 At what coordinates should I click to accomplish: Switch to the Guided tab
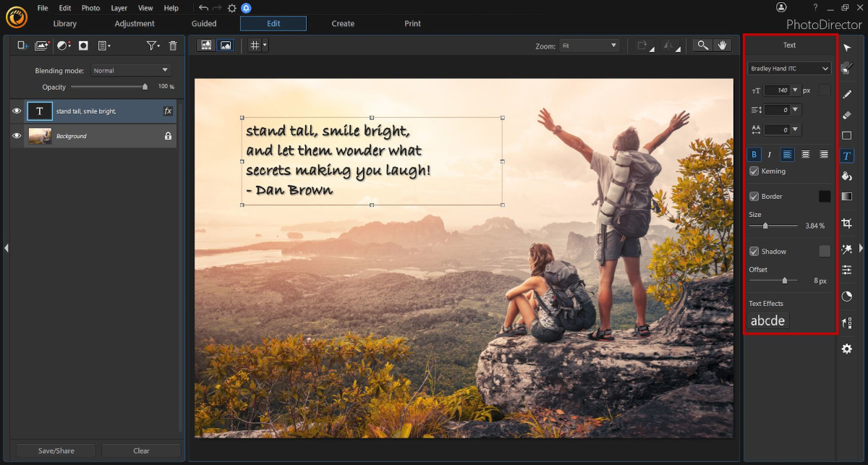pyautogui.click(x=204, y=24)
